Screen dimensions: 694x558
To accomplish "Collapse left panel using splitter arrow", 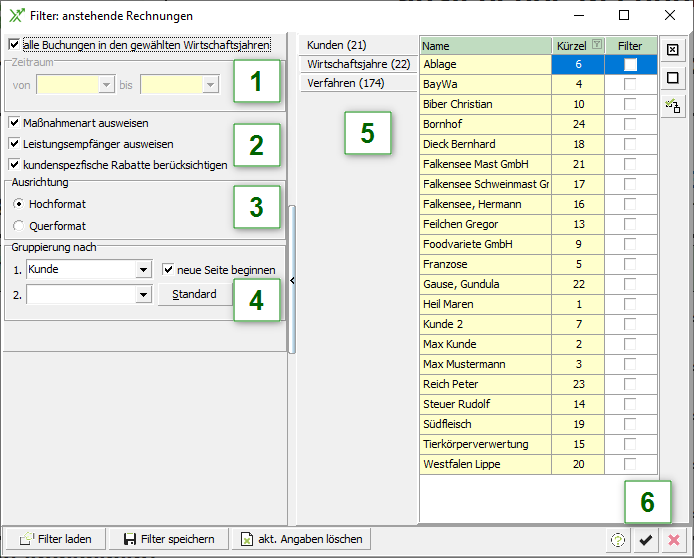I will [292, 281].
